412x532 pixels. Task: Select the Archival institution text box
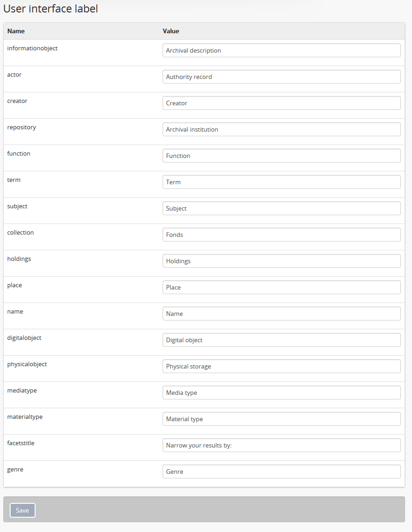[281, 129]
